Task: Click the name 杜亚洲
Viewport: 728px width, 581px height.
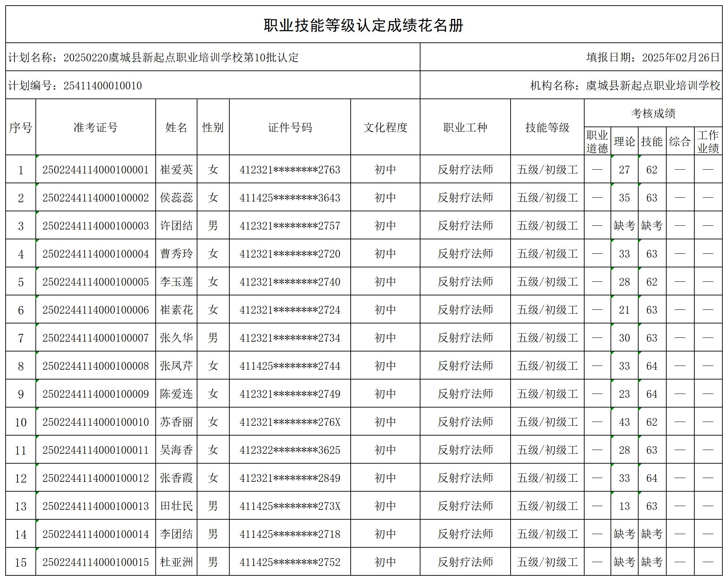Action: pos(176,562)
